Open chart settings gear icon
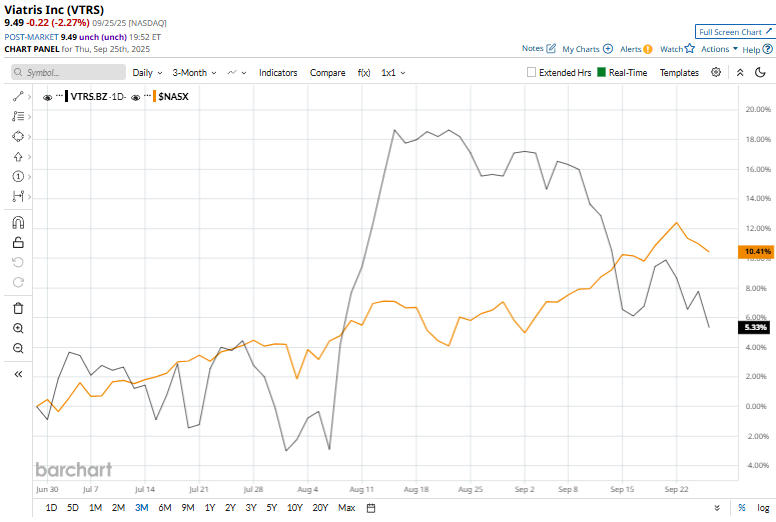This screenshot has width=776, height=522. (x=716, y=72)
